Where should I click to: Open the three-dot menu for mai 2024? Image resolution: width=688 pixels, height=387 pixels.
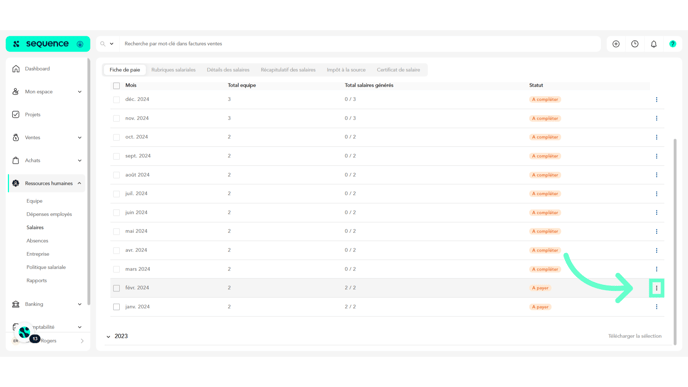656,231
